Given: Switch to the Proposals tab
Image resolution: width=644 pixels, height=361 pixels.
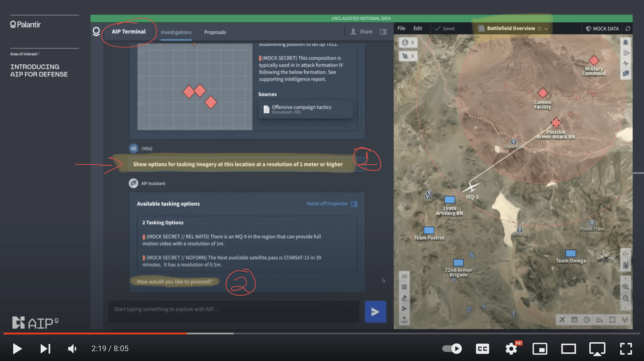Looking at the screenshot, I should tap(215, 32).
